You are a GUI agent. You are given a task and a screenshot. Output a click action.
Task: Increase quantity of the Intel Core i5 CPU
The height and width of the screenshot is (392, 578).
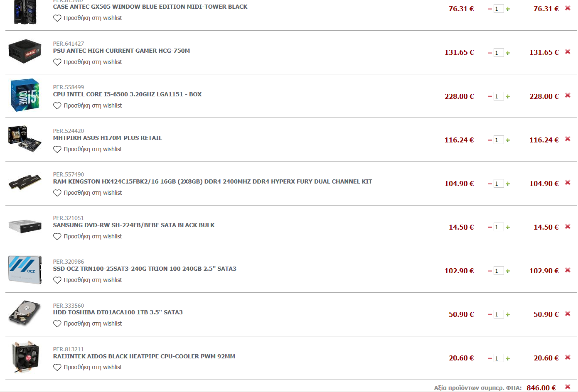click(508, 97)
